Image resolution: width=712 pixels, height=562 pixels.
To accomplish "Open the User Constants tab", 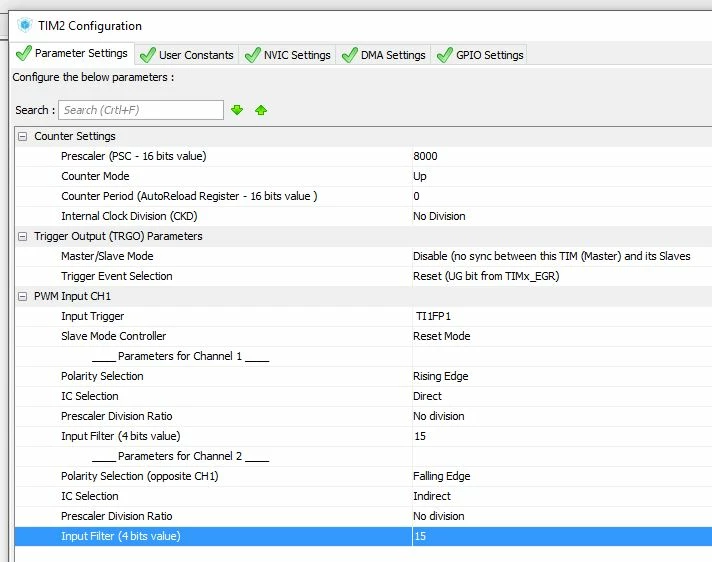I will coord(187,55).
